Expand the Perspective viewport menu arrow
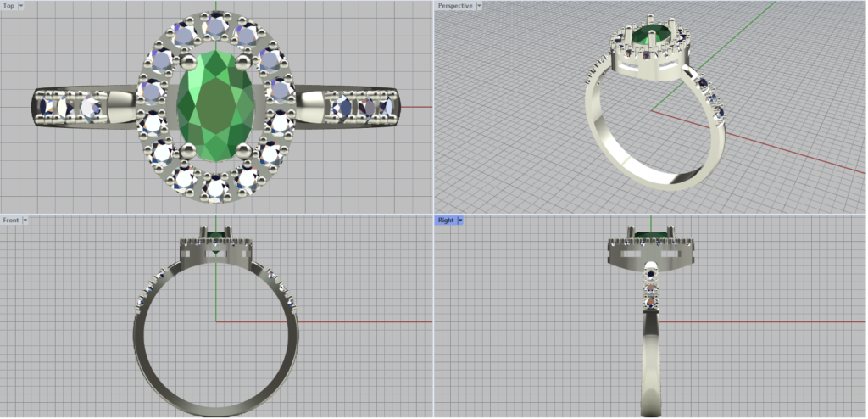868x419 pixels. tap(480, 6)
